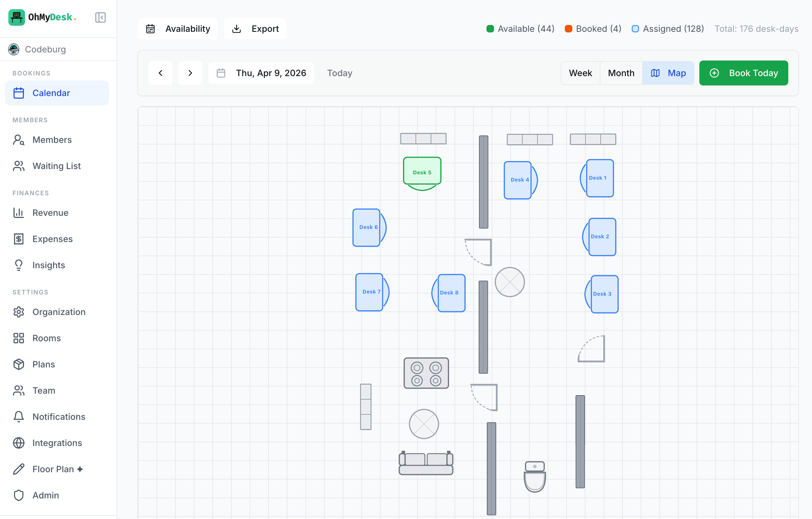Jump back using the Today link
The image size is (812, 519).
pos(339,73)
